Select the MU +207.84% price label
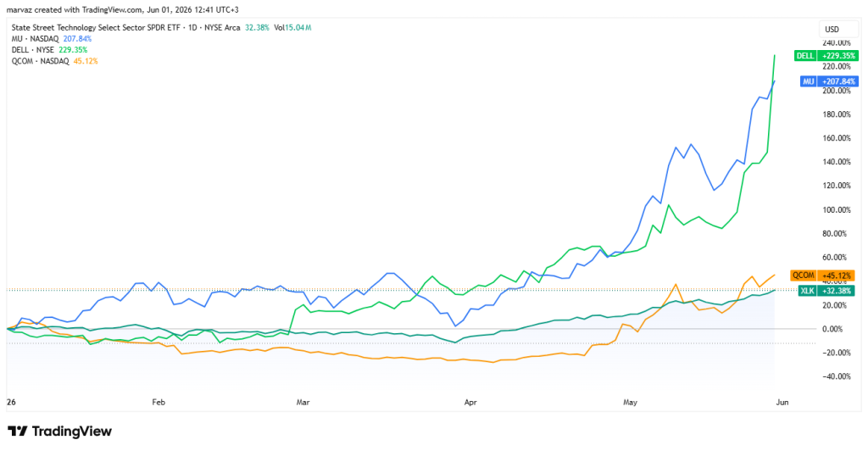Viewport: 868px width, 451px height. [x=829, y=81]
